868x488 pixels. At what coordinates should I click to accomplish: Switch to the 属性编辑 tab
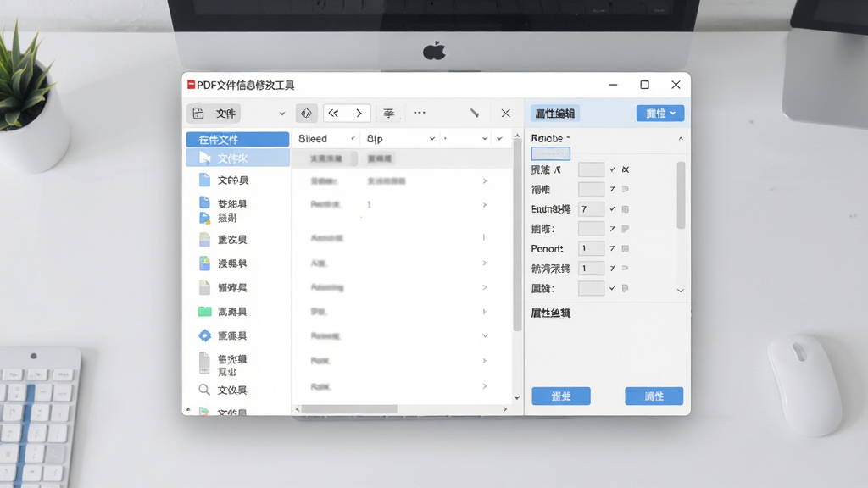555,114
